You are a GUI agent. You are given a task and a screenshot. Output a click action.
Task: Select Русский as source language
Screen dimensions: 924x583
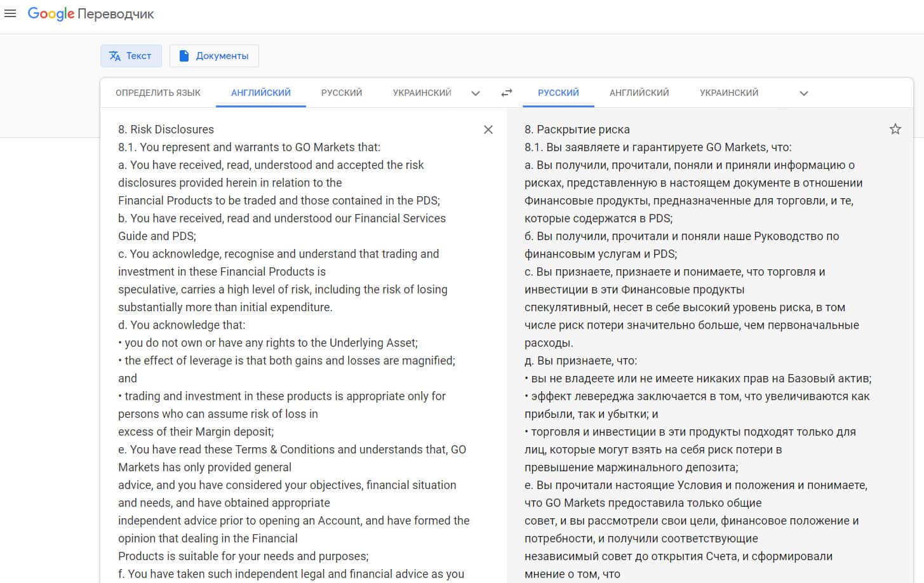[x=341, y=93]
